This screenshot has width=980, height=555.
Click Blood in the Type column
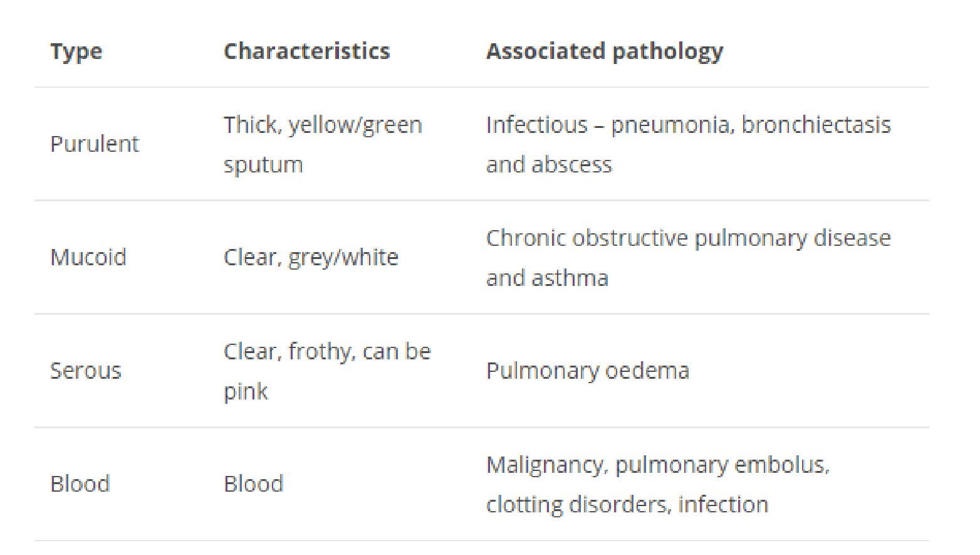tap(80, 484)
